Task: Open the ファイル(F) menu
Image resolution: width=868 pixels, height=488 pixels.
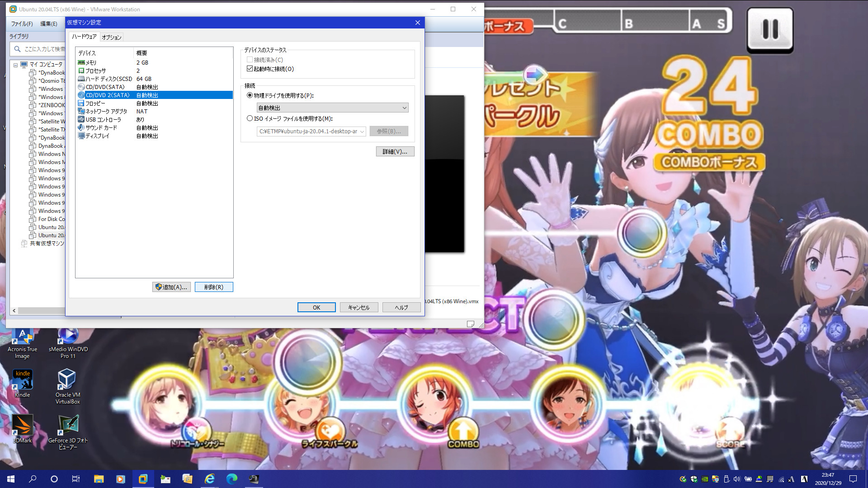Action: 22,23
